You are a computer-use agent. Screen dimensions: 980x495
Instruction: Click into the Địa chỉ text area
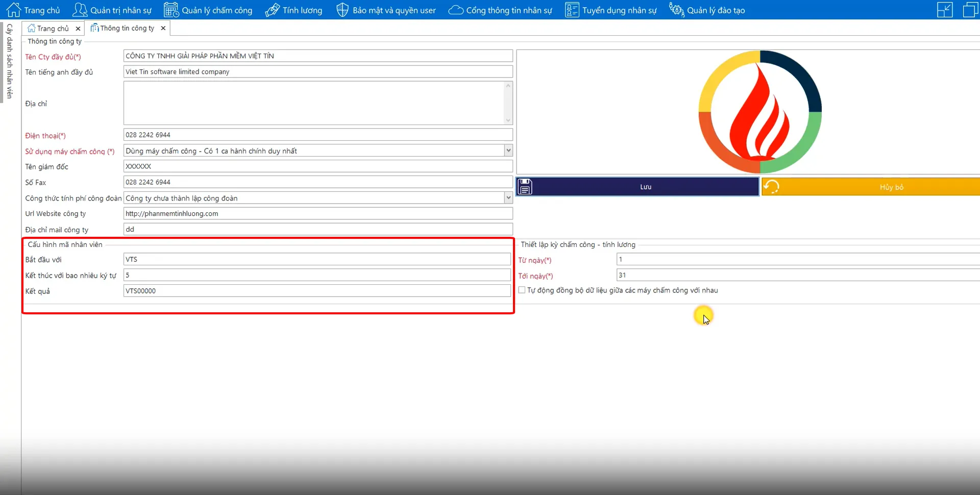[314, 103]
